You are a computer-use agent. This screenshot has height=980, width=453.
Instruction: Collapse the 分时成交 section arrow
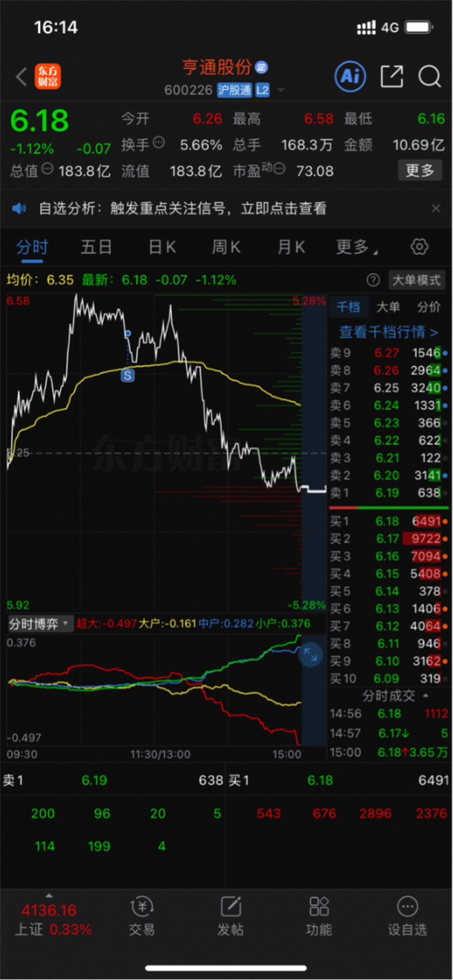[x=426, y=696]
